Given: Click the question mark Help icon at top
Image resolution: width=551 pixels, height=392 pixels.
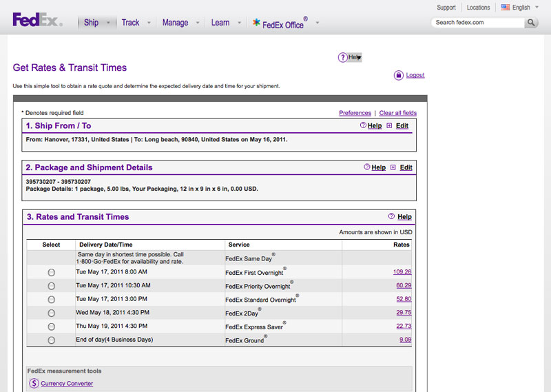Looking at the screenshot, I should [x=342, y=57].
